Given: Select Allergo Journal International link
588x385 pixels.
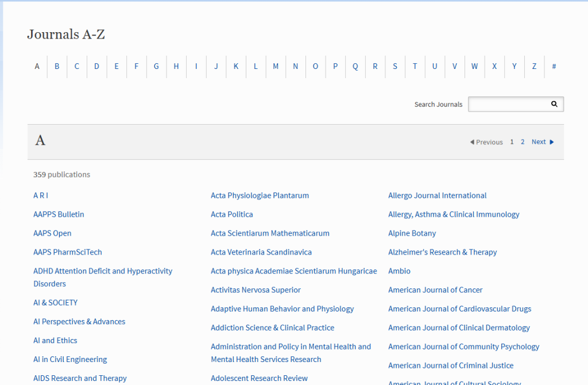Looking at the screenshot, I should coord(437,195).
